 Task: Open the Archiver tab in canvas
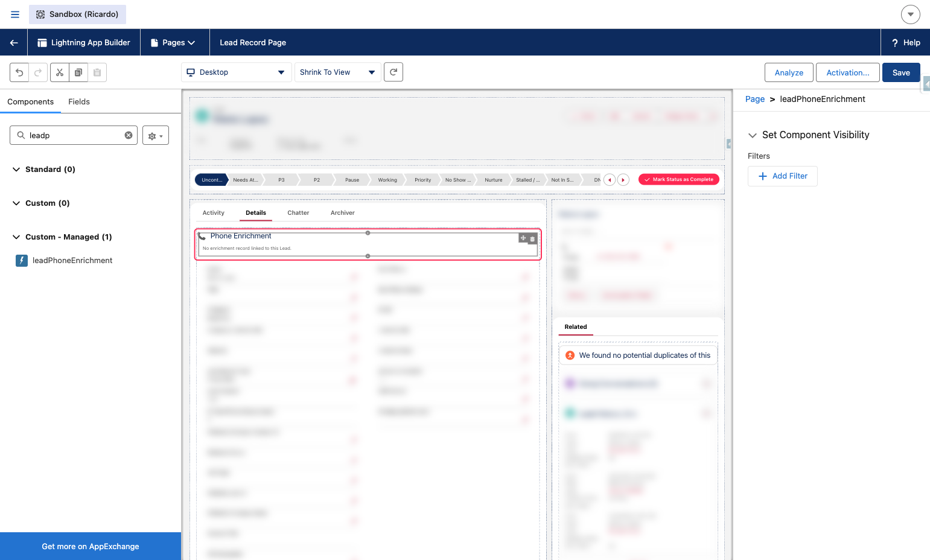click(x=343, y=213)
